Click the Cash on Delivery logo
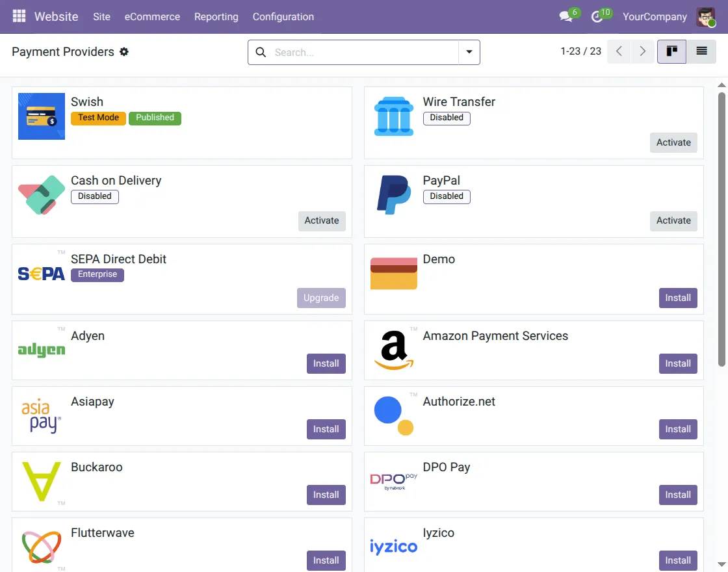728x572 pixels. (42, 194)
